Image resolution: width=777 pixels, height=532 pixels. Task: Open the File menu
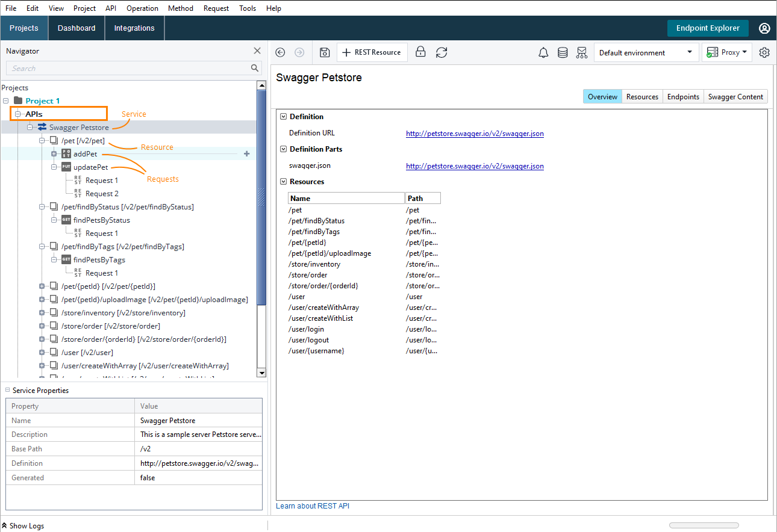pyautogui.click(x=11, y=8)
